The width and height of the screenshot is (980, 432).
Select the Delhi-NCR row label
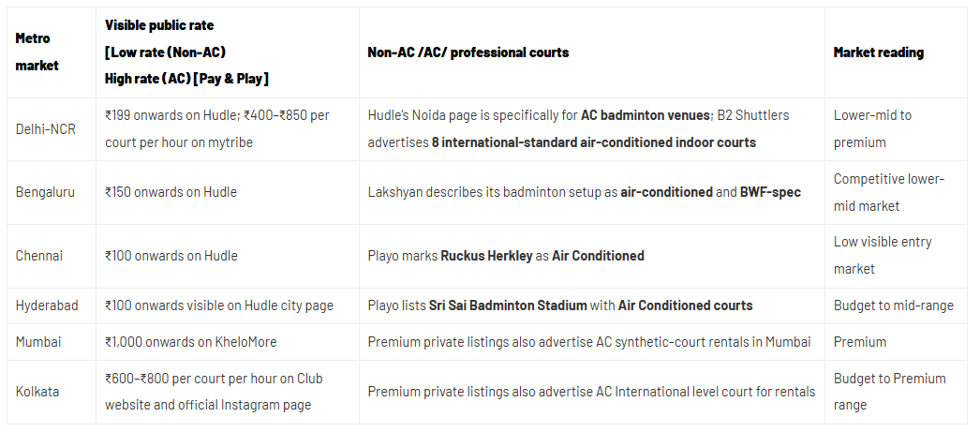[x=46, y=129]
